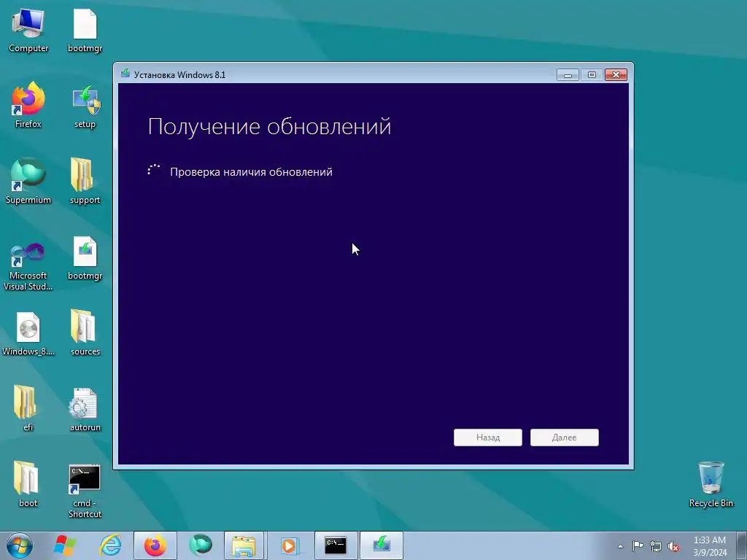Click the Далее button
The image size is (747, 560).
[564, 437]
